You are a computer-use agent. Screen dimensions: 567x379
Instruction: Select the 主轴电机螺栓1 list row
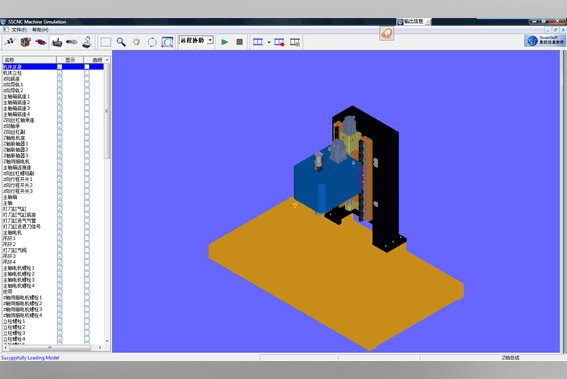click(x=54, y=268)
